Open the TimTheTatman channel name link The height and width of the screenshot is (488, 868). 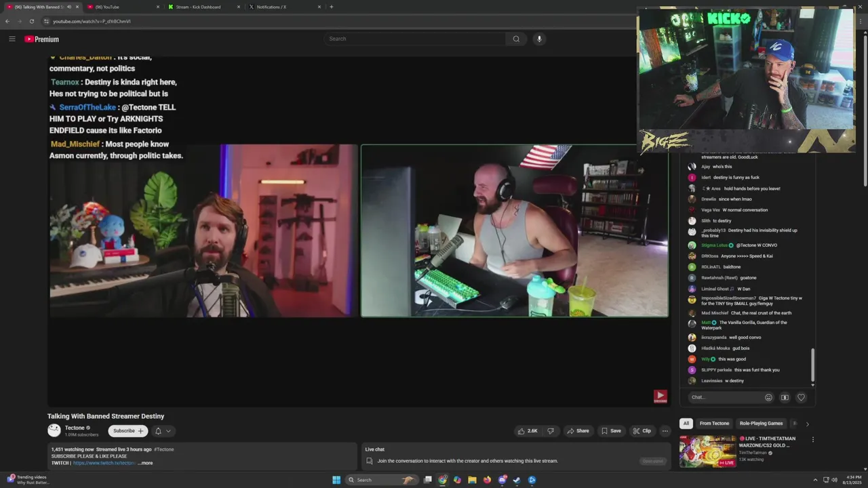(753, 453)
